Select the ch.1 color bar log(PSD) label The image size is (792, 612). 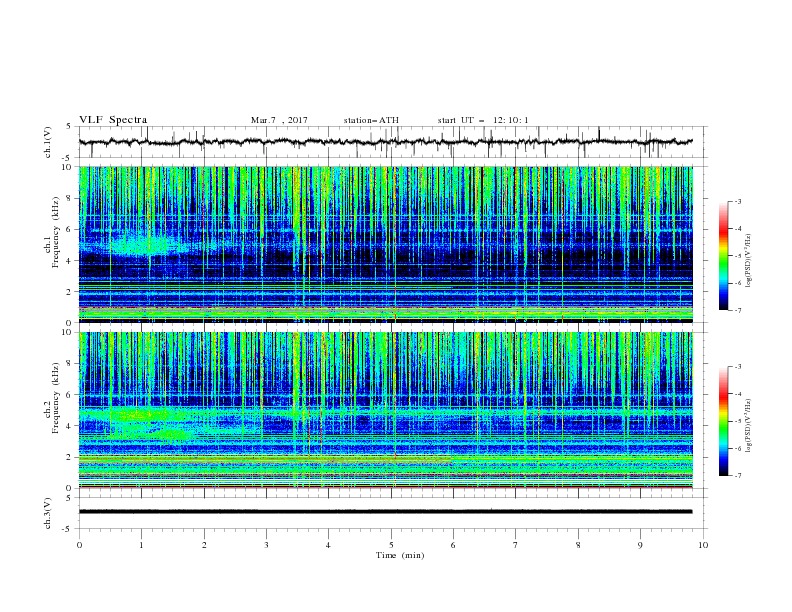(749, 261)
